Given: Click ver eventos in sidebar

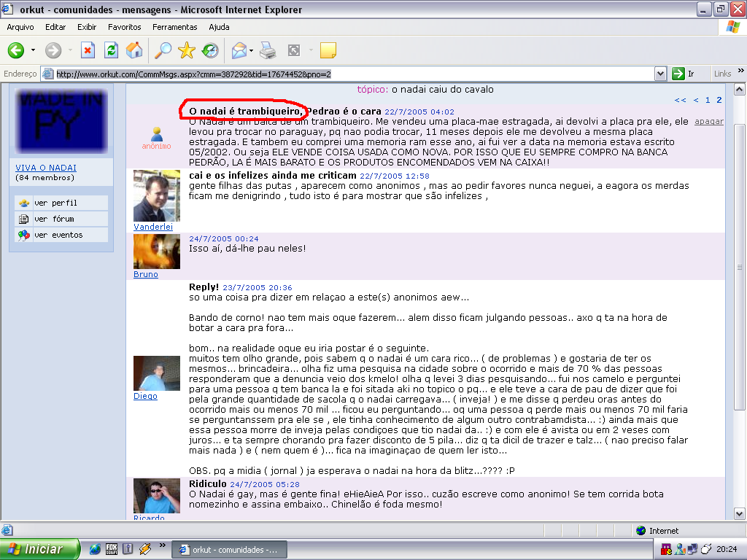Looking at the screenshot, I should point(61,235).
